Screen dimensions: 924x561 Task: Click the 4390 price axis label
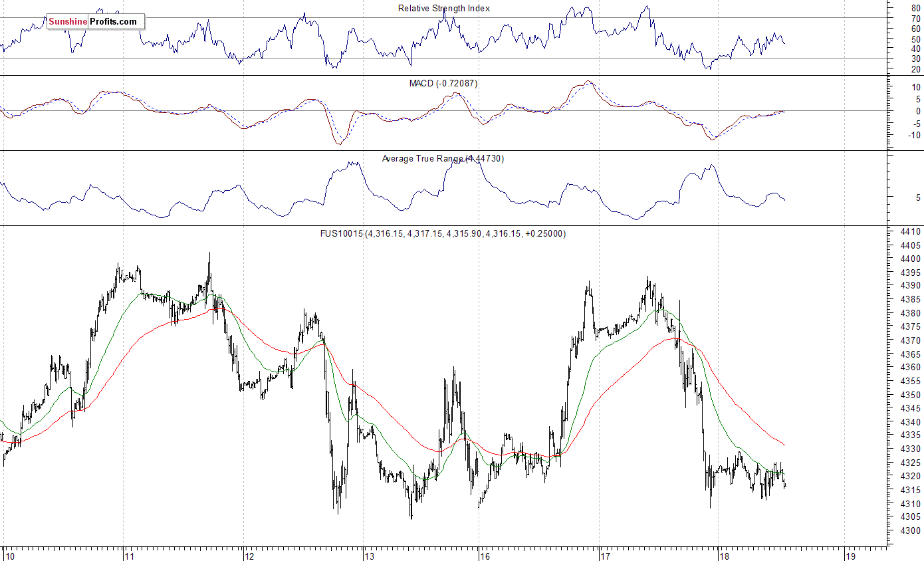tap(910, 286)
